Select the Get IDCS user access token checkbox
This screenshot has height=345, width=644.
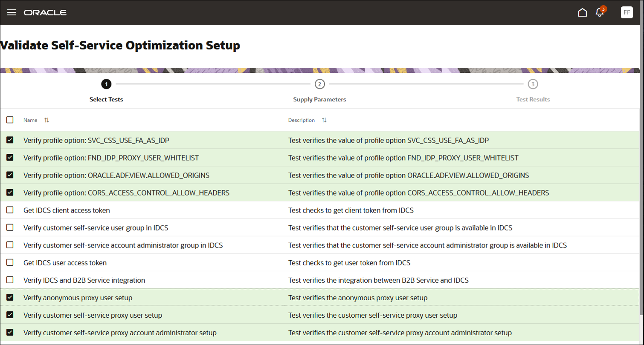tap(10, 262)
